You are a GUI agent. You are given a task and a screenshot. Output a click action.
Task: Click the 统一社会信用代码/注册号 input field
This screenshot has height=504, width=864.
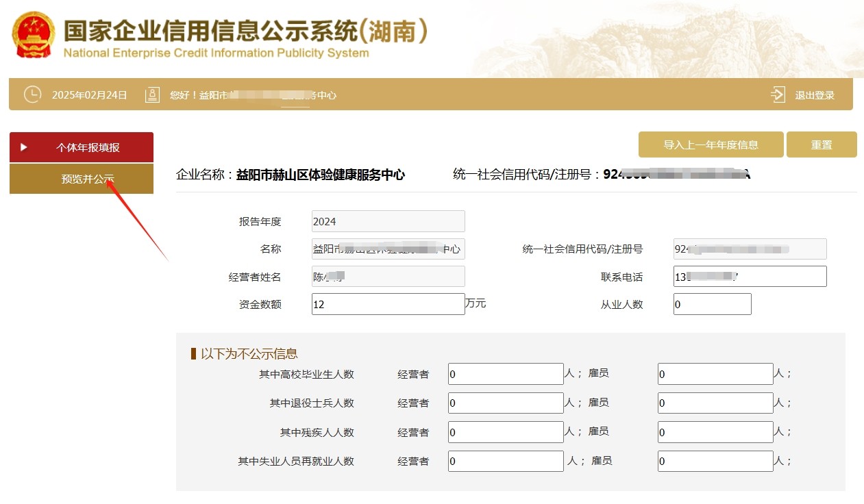750,249
